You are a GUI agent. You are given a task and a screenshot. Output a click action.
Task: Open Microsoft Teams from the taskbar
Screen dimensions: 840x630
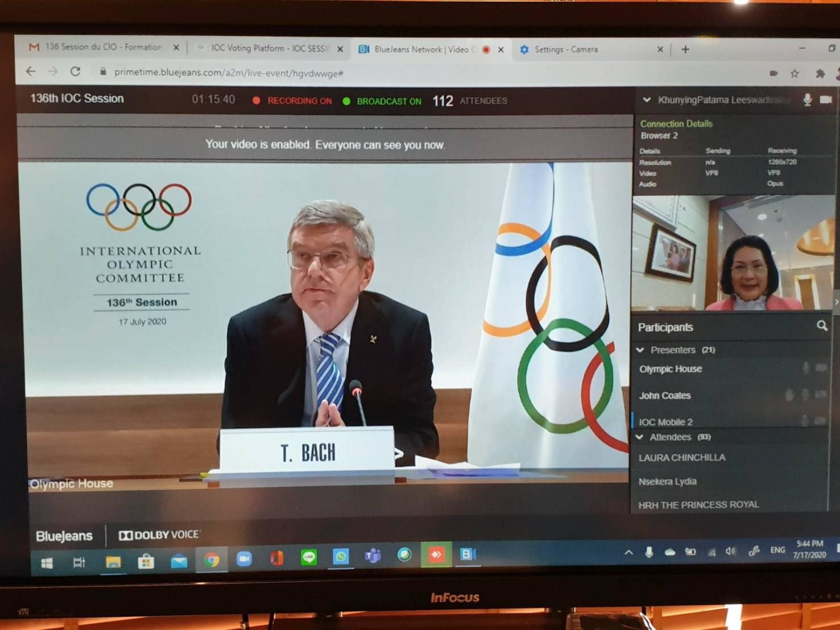(373, 556)
